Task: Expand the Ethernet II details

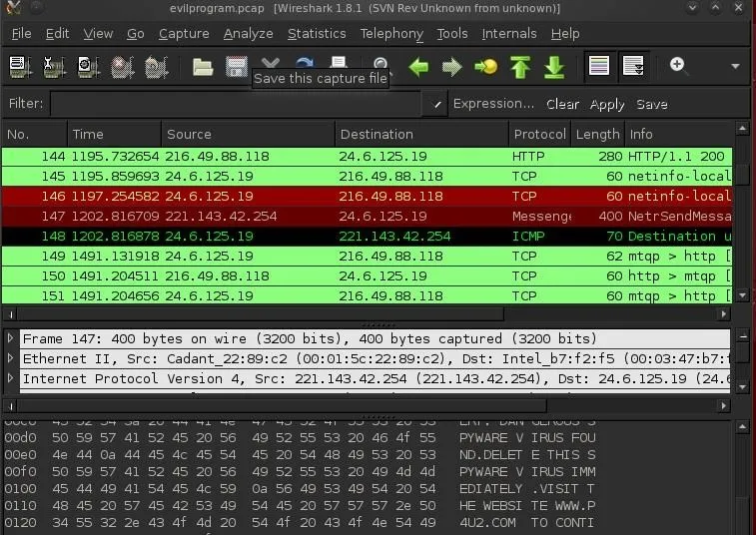Action: coord(10,358)
